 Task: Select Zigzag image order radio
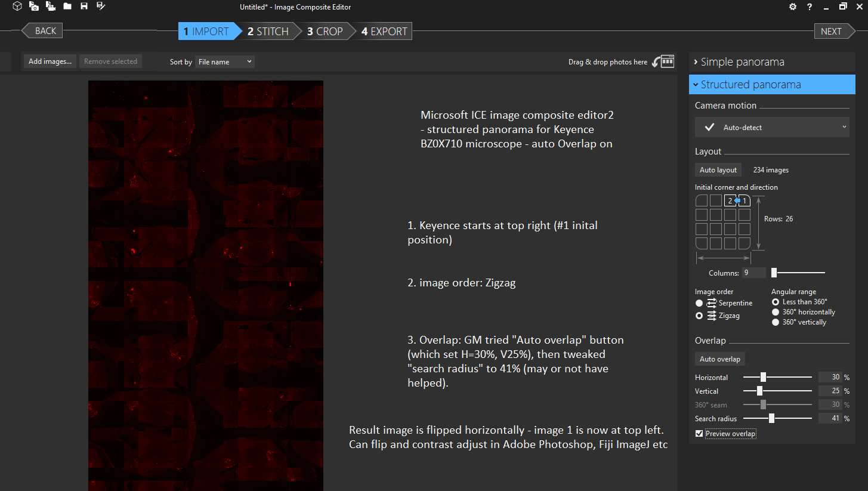(699, 316)
